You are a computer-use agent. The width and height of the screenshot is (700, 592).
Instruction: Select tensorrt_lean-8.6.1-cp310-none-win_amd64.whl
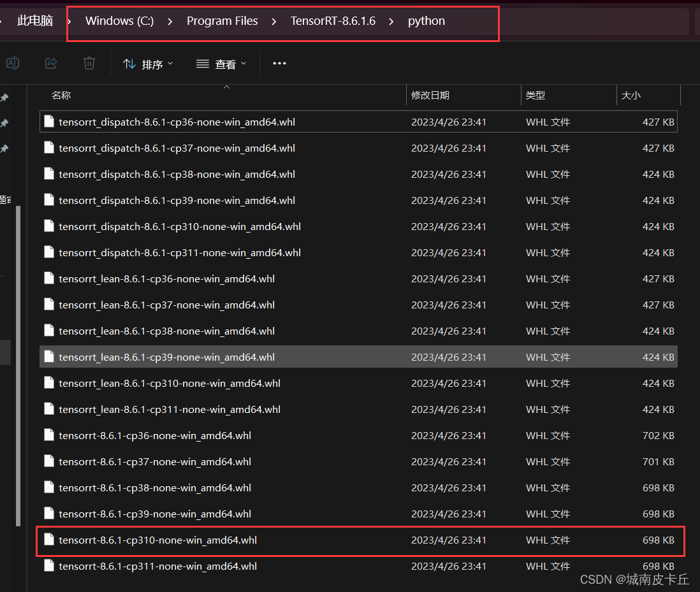pyautogui.click(x=358, y=383)
